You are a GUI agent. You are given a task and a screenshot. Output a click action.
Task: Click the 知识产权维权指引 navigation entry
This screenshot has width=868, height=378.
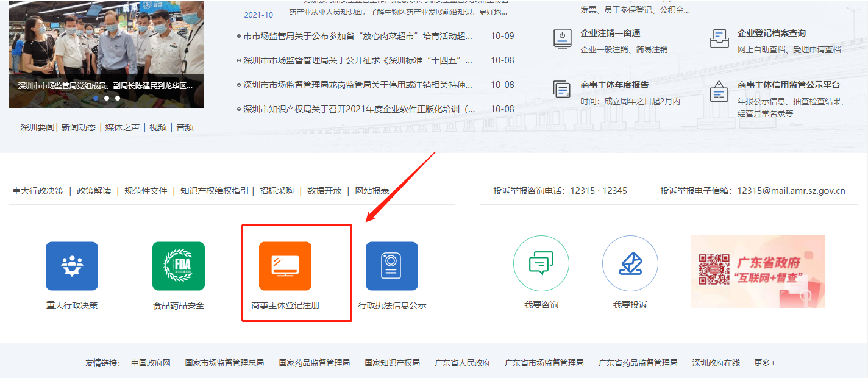tap(215, 189)
